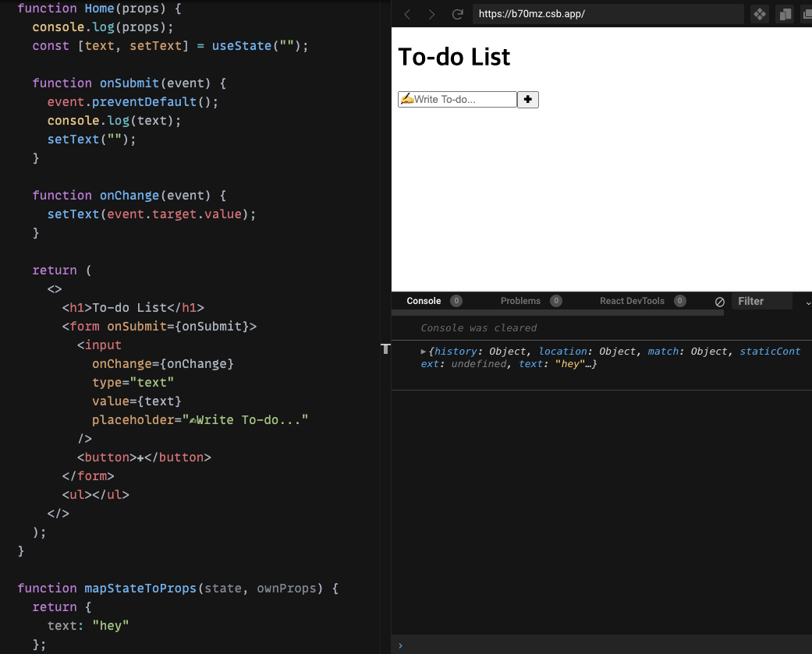Image resolution: width=812 pixels, height=654 pixels.
Task: Click console chevron at the right edge
Action: (808, 302)
